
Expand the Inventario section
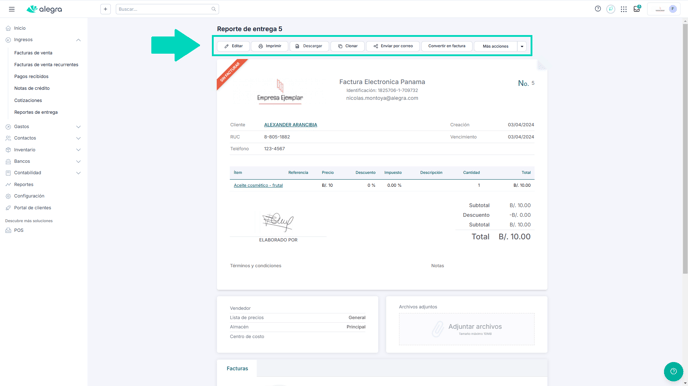point(78,150)
